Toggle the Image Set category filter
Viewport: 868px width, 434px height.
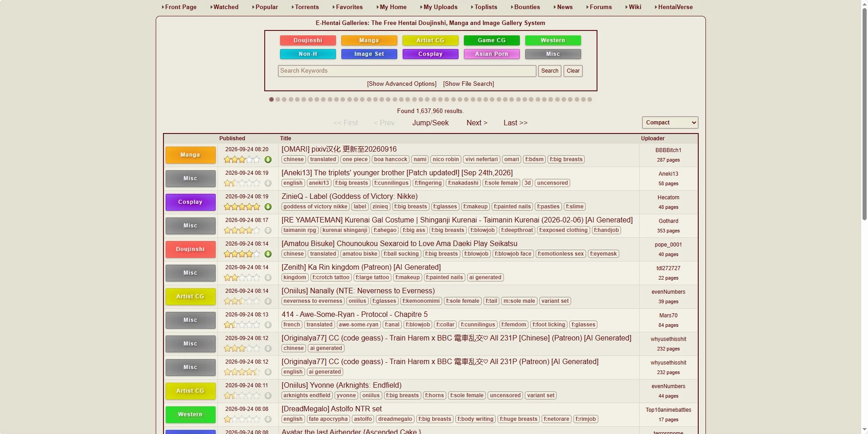pyautogui.click(x=369, y=54)
